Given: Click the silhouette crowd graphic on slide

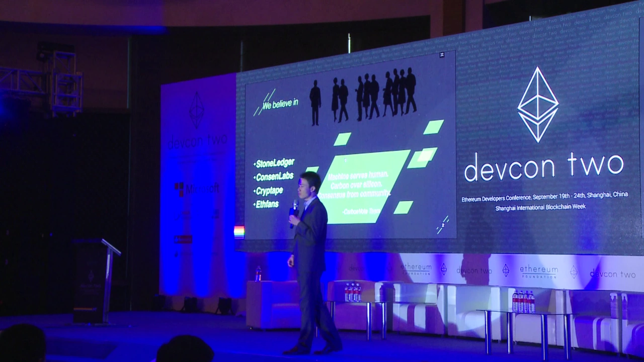Looking at the screenshot, I should (x=363, y=96).
